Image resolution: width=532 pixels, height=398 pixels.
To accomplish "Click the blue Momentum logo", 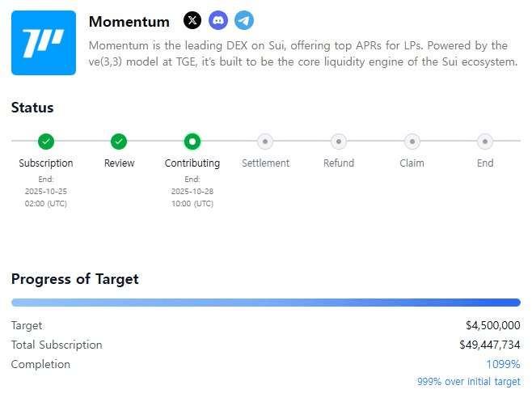I will (44, 43).
